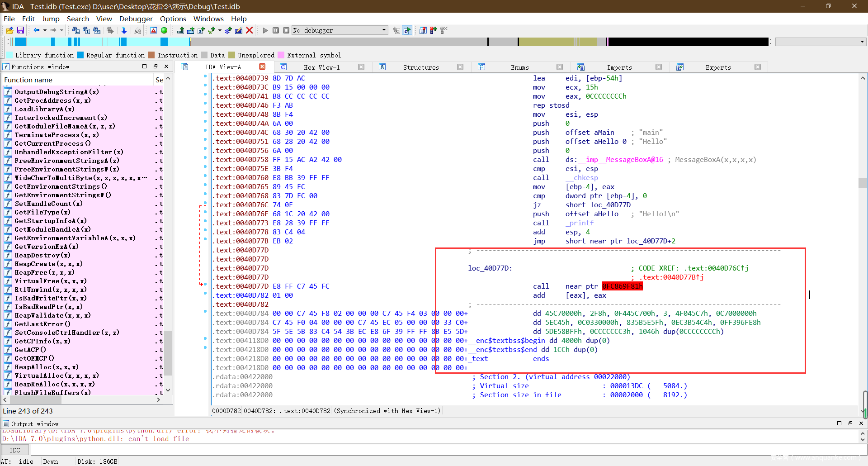
Task: Click the binoculars text search icon
Action: point(76,30)
